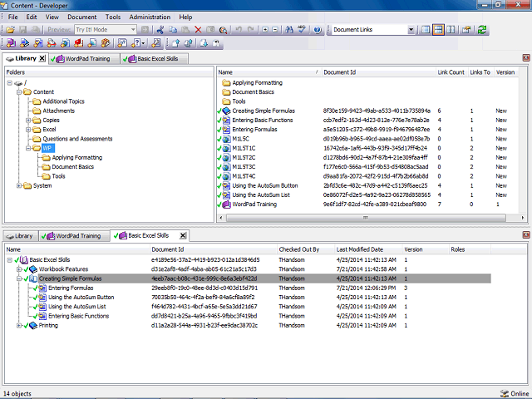The height and width of the screenshot is (399, 532).
Task: Select Questions and Assessments folder
Action: (77, 139)
